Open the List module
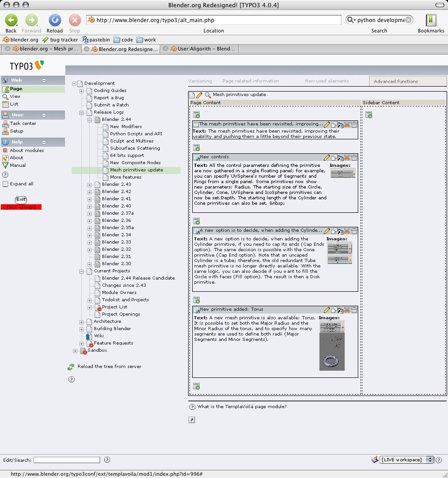This screenshot has width=448, height=478. [x=14, y=104]
